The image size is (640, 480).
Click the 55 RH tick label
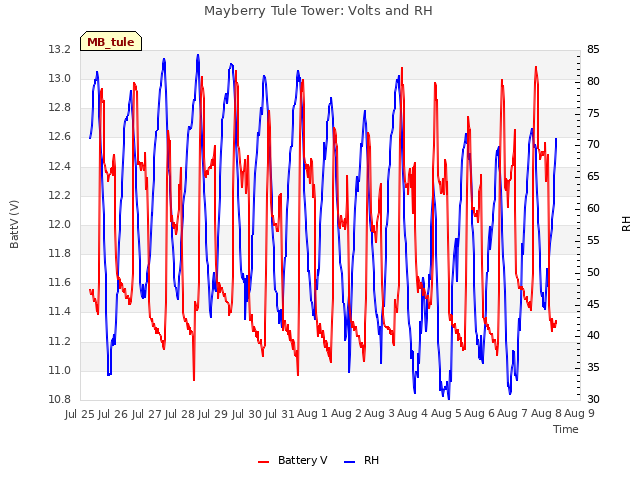click(593, 240)
